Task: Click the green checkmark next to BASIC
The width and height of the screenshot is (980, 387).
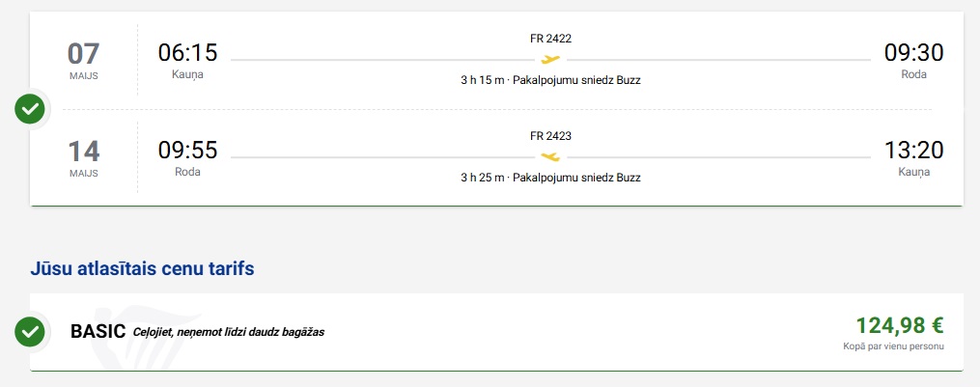Action: 31,331
